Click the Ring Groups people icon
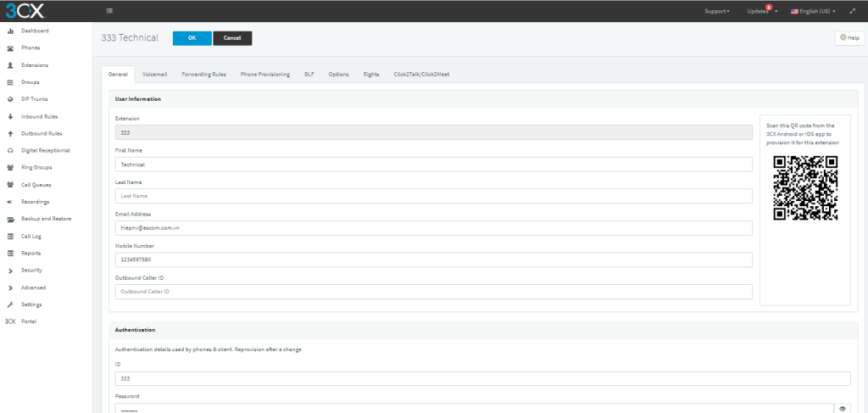This screenshot has width=868, height=413. [10, 168]
